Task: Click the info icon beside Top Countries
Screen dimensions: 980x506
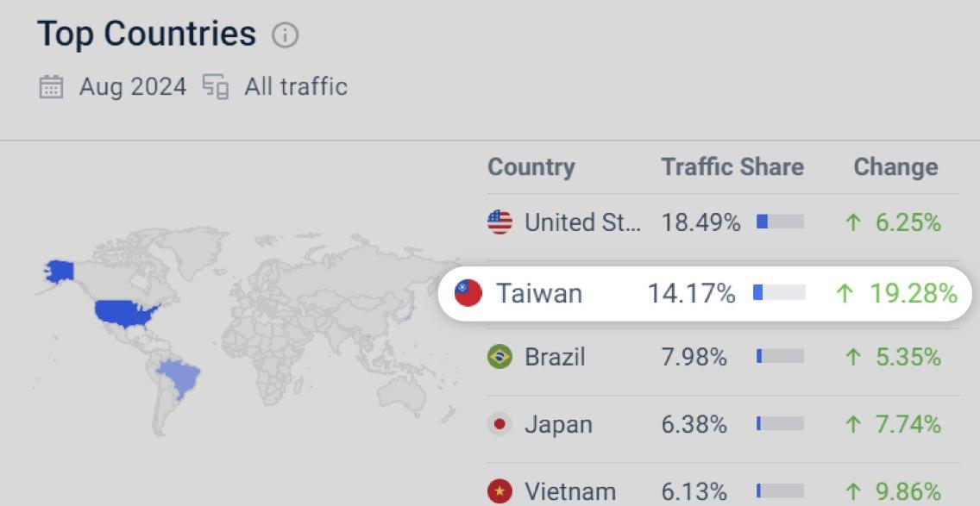Action: (285, 35)
